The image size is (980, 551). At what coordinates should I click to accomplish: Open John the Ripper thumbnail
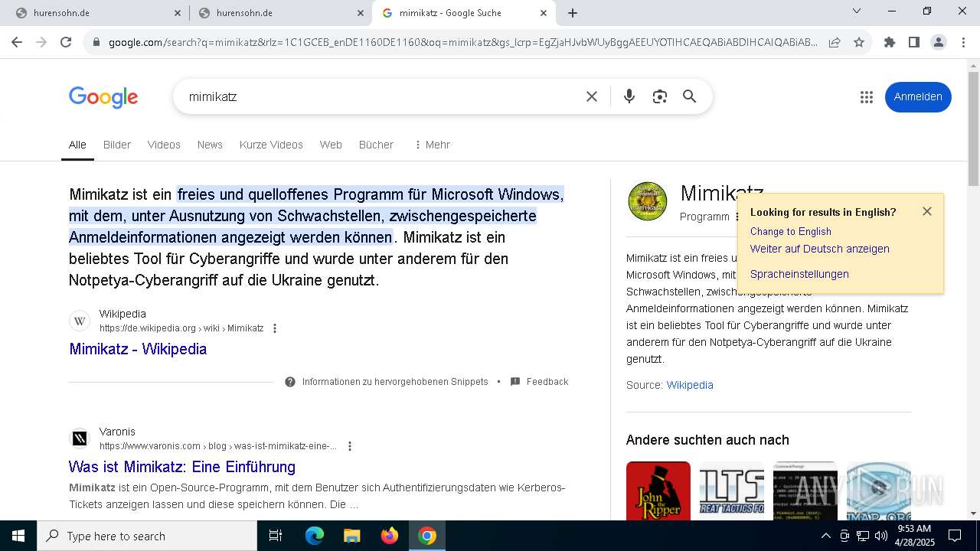658,491
